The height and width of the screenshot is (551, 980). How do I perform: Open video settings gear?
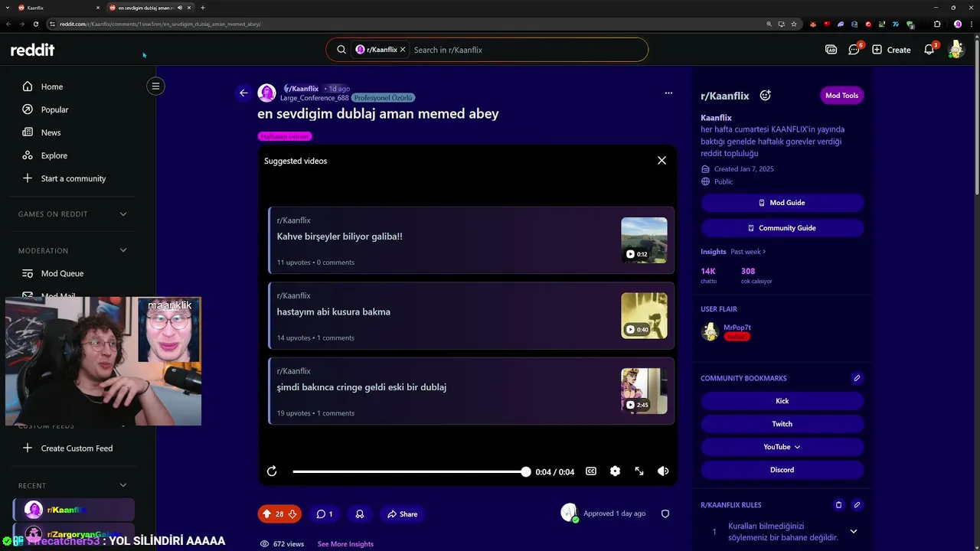[x=615, y=471]
